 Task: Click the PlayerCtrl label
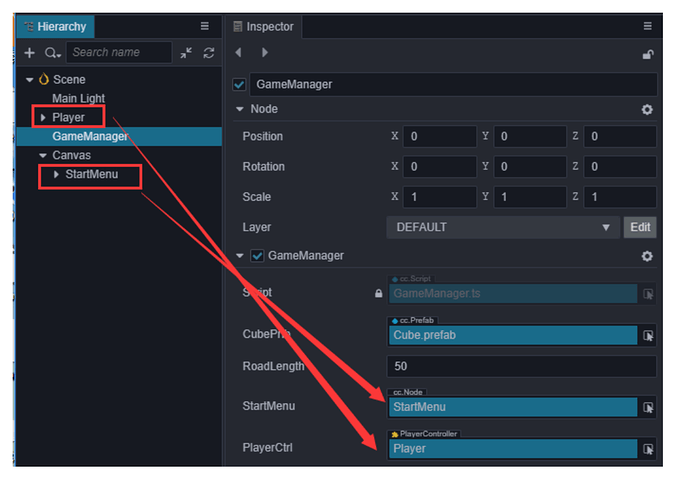(x=268, y=448)
